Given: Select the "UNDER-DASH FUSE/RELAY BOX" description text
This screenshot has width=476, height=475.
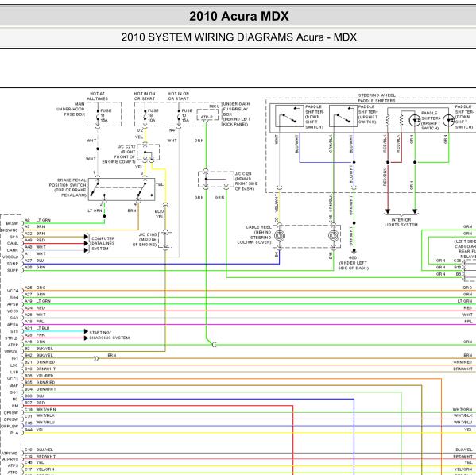Looking at the screenshot, I should pyautogui.click(x=237, y=114).
